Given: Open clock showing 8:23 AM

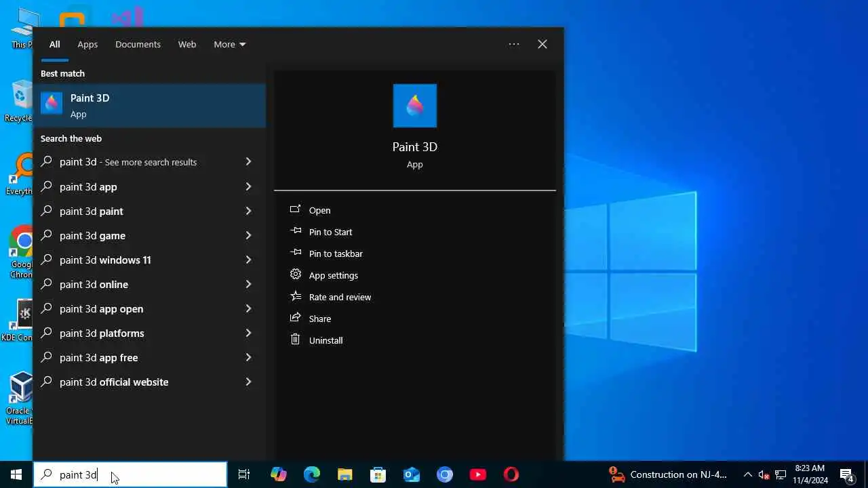Looking at the screenshot, I should tap(810, 474).
